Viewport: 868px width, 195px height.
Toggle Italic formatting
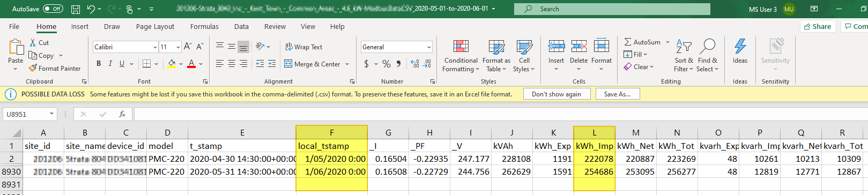coord(110,64)
